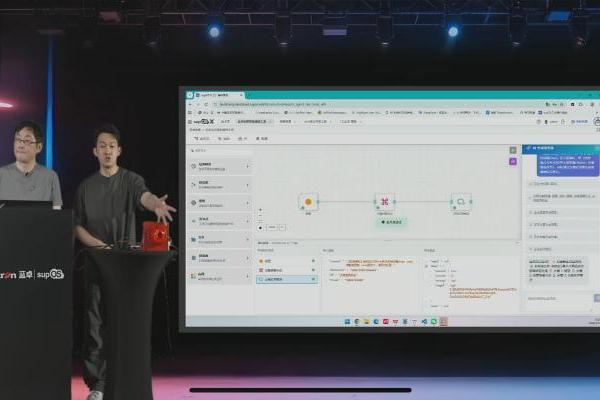The width and height of the screenshot is (600, 400).
Task: Click the supOS logo in the app header
Action: 203,121
